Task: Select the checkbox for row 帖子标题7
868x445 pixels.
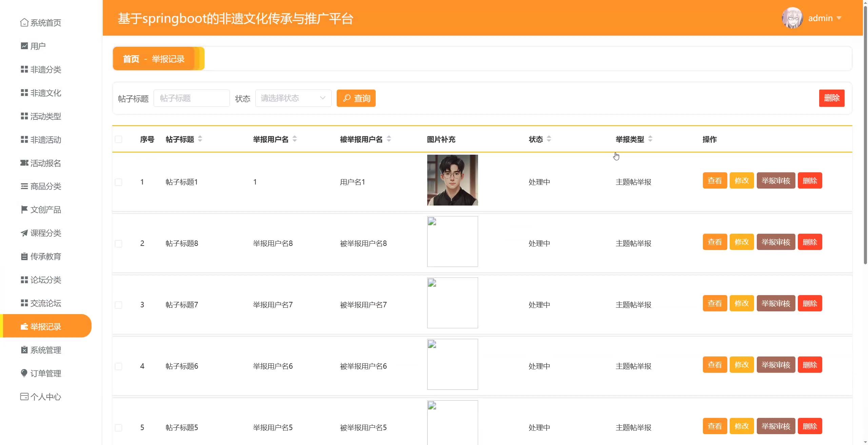Action: pos(118,305)
